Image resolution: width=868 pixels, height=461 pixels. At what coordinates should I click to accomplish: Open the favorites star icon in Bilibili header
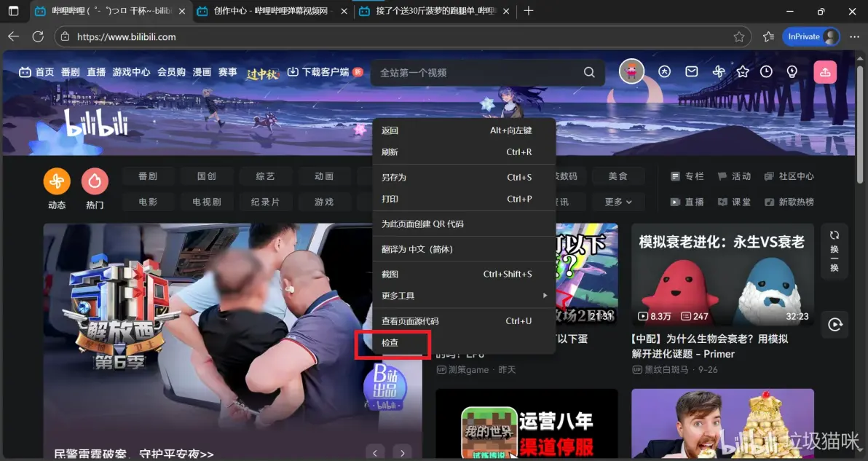(x=742, y=72)
